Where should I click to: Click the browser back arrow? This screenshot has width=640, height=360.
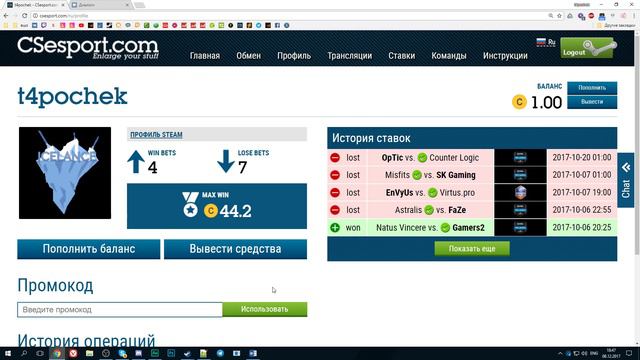(6, 16)
